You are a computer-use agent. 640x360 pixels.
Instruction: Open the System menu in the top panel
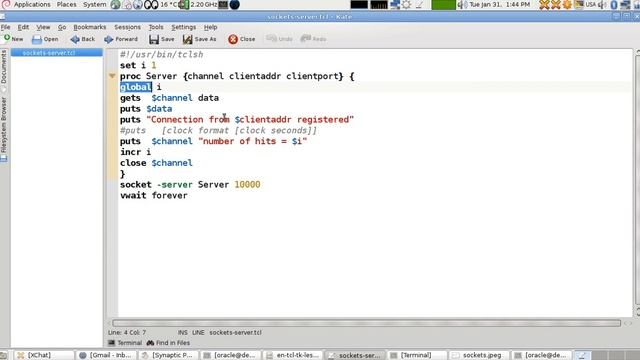coord(95,4)
